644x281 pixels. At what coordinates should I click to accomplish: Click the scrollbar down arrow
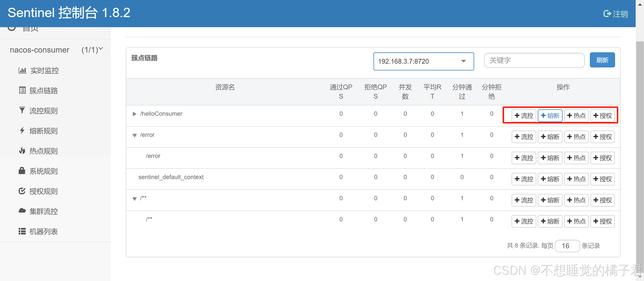point(640,277)
